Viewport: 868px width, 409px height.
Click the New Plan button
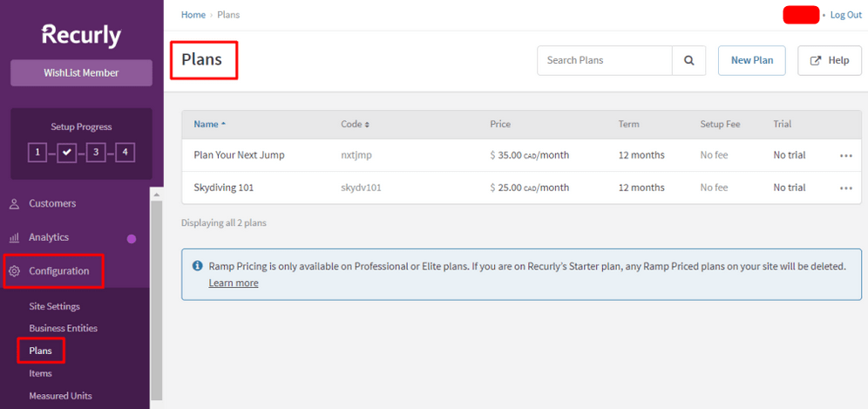click(x=752, y=60)
